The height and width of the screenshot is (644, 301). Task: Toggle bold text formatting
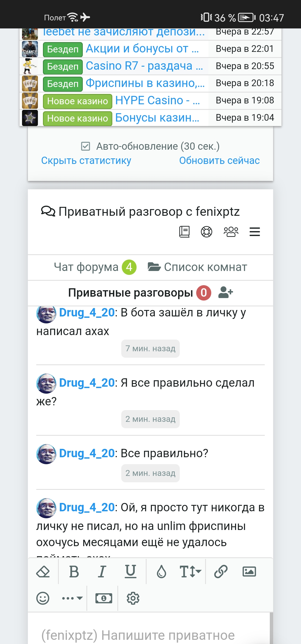tap(74, 572)
